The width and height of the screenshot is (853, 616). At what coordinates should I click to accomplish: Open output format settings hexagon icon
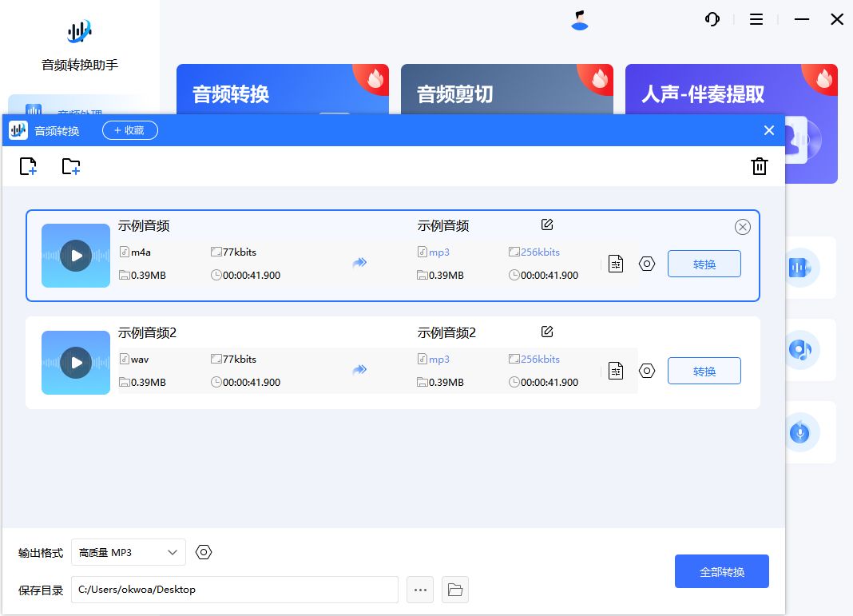[204, 552]
